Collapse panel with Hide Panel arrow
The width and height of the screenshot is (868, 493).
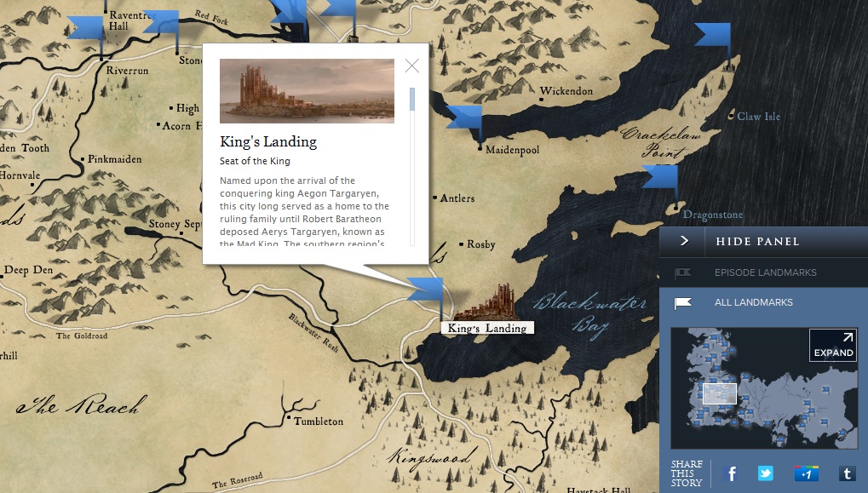[683, 241]
